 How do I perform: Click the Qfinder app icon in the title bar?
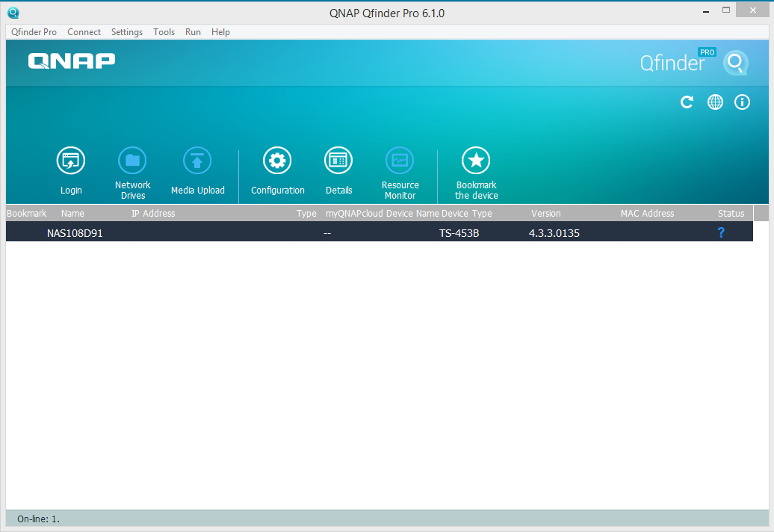click(13, 13)
